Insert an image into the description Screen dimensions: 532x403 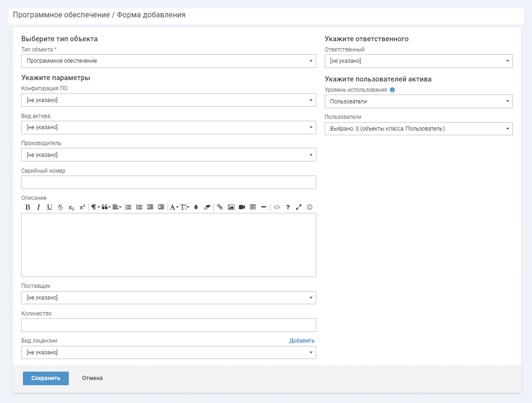coord(231,207)
